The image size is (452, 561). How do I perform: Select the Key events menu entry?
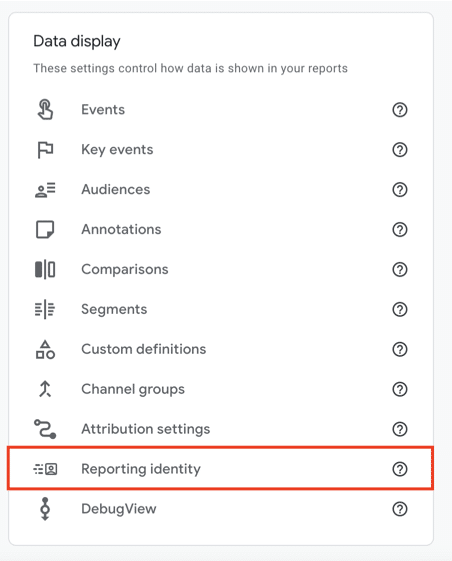(x=220, y=150)
